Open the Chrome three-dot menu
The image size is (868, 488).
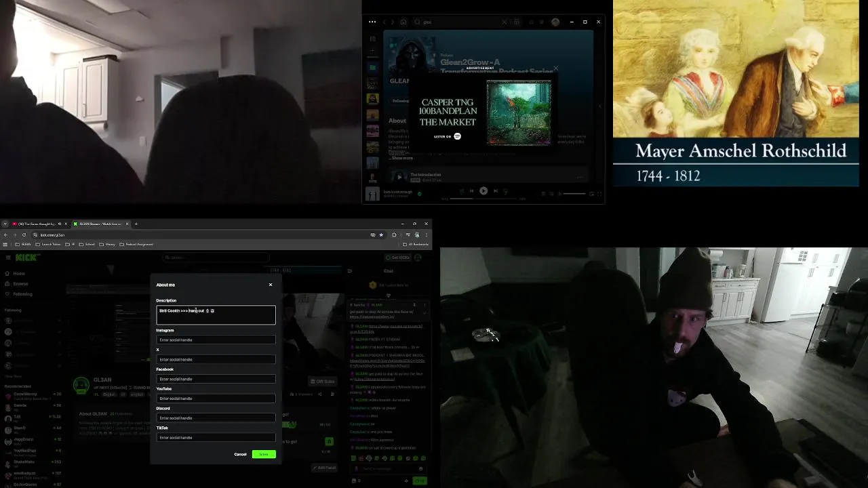426,235
